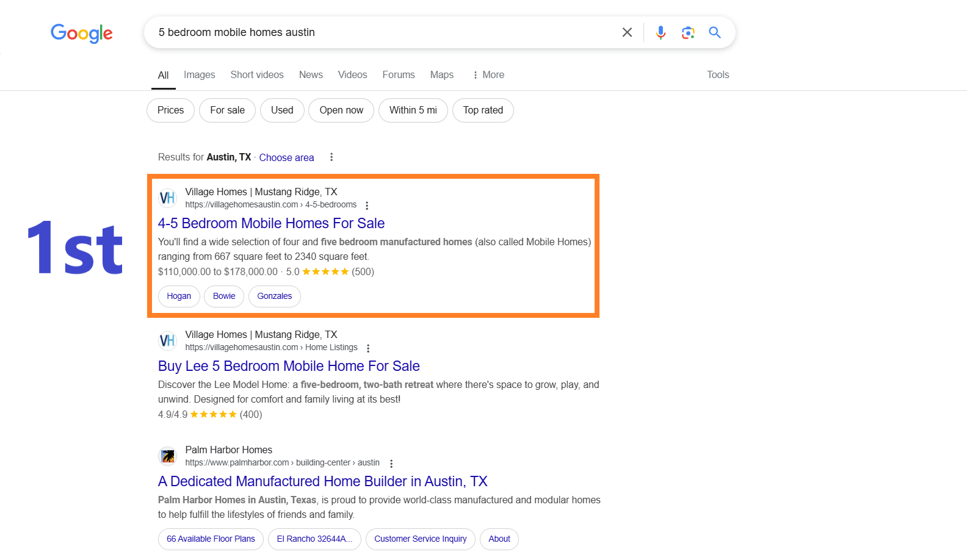Click the magnifying glass search button

715,32
